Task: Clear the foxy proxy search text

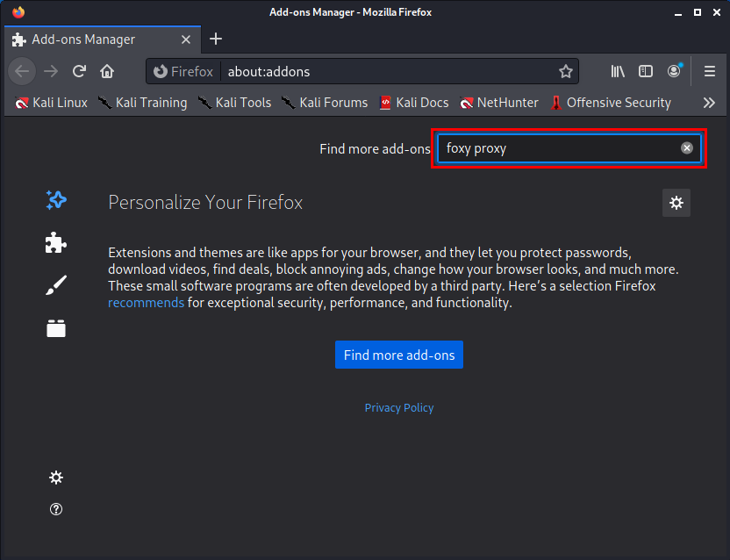Action: point(687,148)
